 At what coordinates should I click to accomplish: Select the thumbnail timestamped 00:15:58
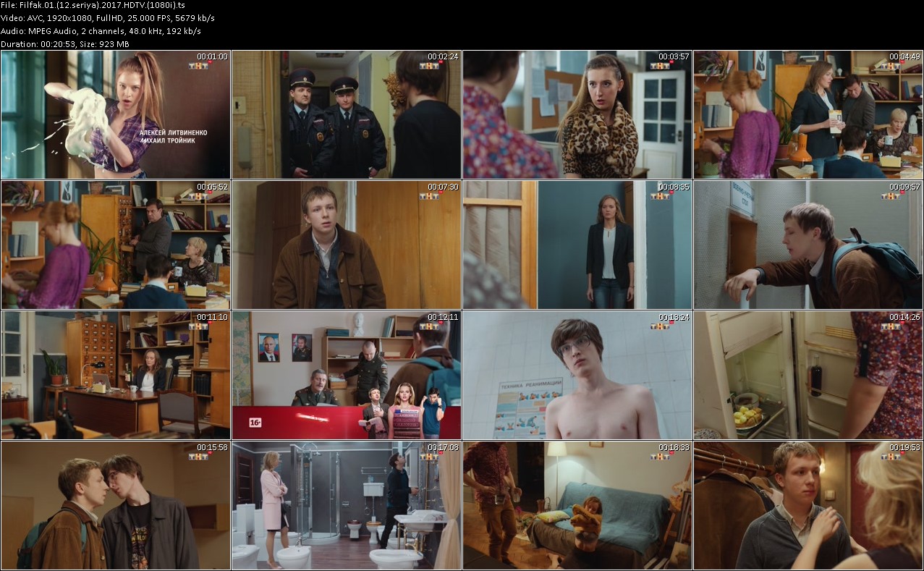click(x=115, y=505)
